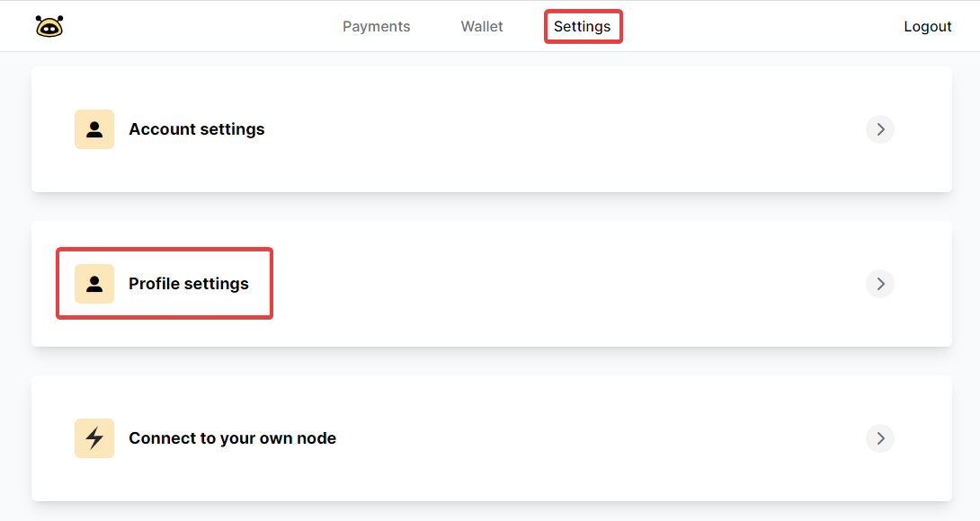Click the Connect to your own node text
980x521 pixels.
pyautogui.click(x=233, y=438)
